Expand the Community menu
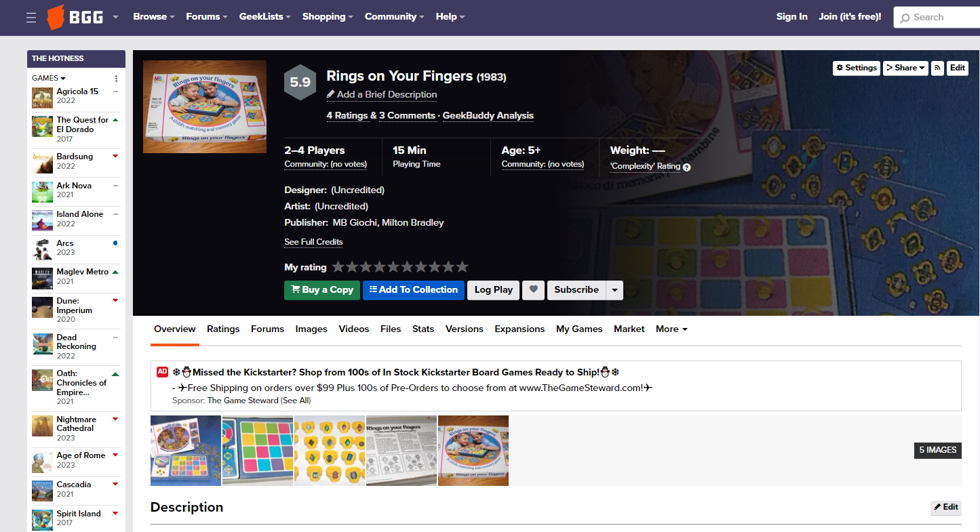This screenshot has height=532, width=980. click(x=395, y=17)
